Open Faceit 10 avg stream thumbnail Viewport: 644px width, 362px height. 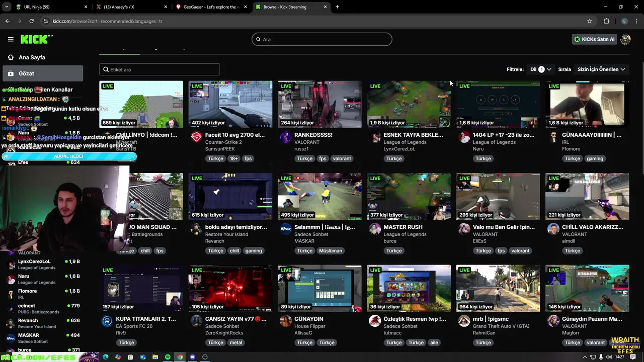click(230, 104)
